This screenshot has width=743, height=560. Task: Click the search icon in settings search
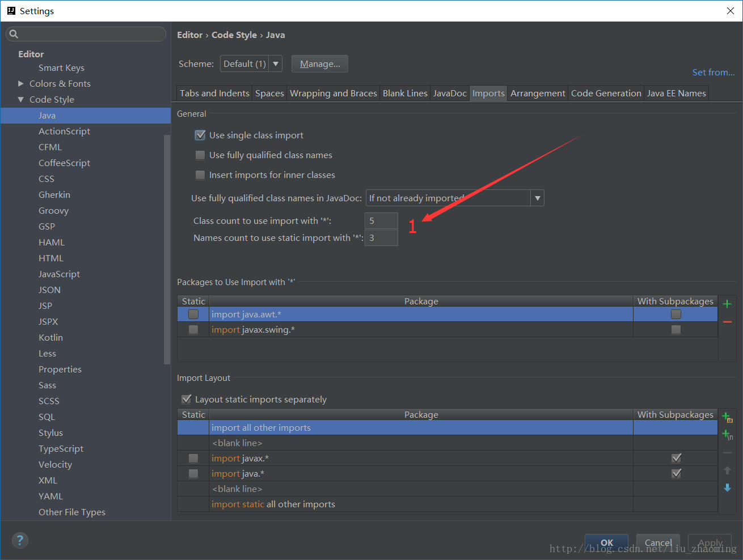(x=14, y=34)
